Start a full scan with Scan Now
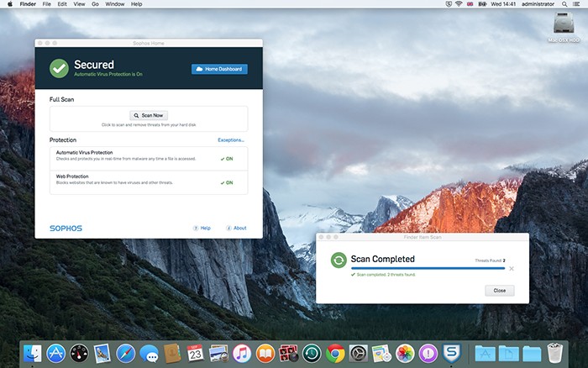588x368 pixels. point(149,116)
